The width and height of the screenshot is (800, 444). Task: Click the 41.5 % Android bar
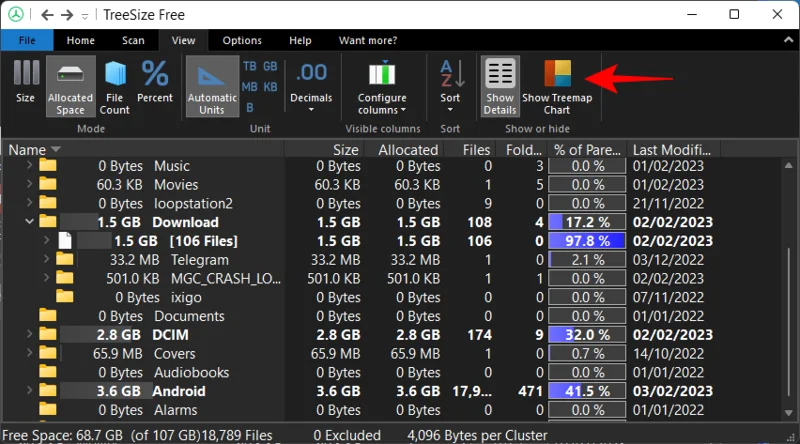(x=587, y=391)
